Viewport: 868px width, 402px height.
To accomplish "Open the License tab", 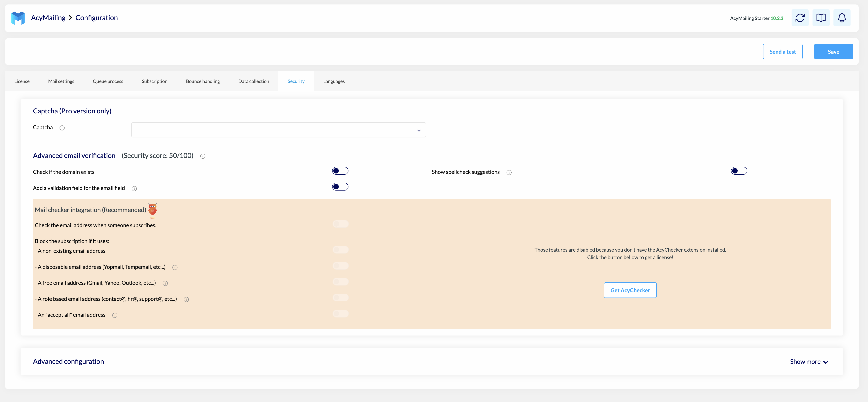I will click(x=22, y=81).
